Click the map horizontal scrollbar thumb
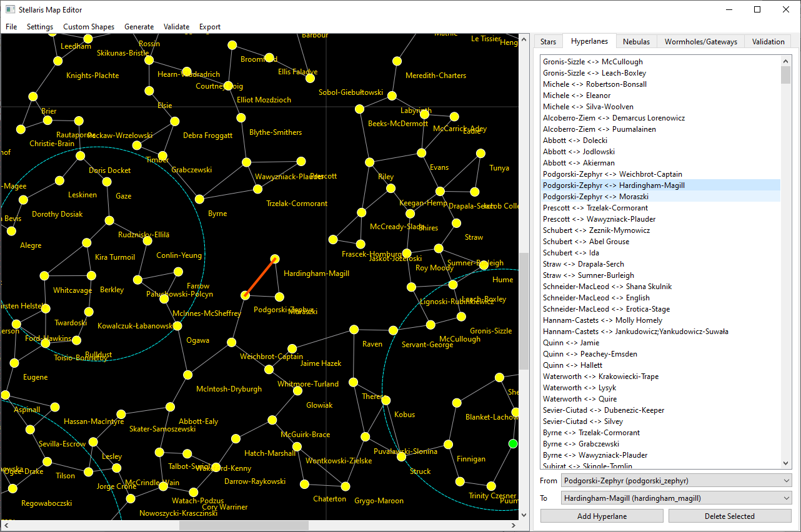Viewport: 801px width, 532px height. click(x=244, y=526)
